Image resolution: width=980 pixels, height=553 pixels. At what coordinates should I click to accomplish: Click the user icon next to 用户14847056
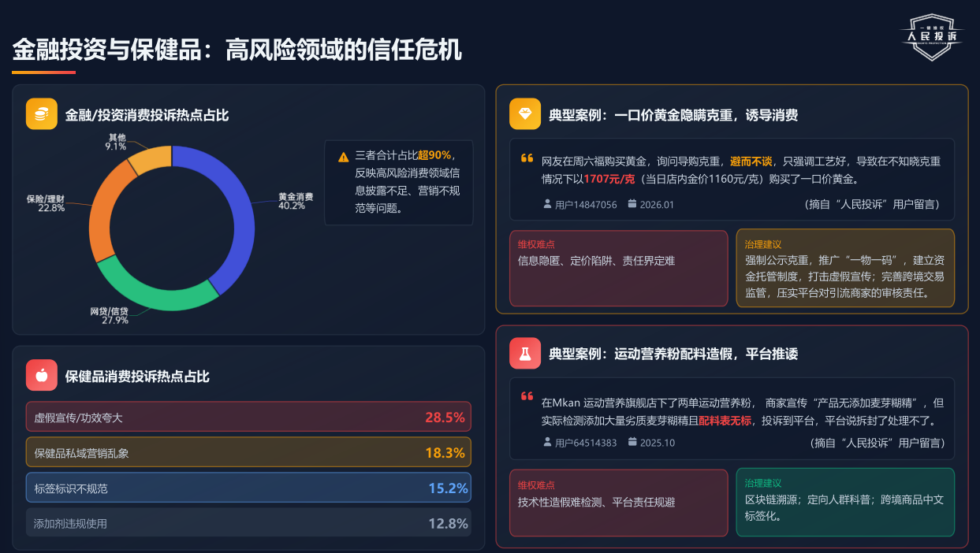(x=548, y=204)
